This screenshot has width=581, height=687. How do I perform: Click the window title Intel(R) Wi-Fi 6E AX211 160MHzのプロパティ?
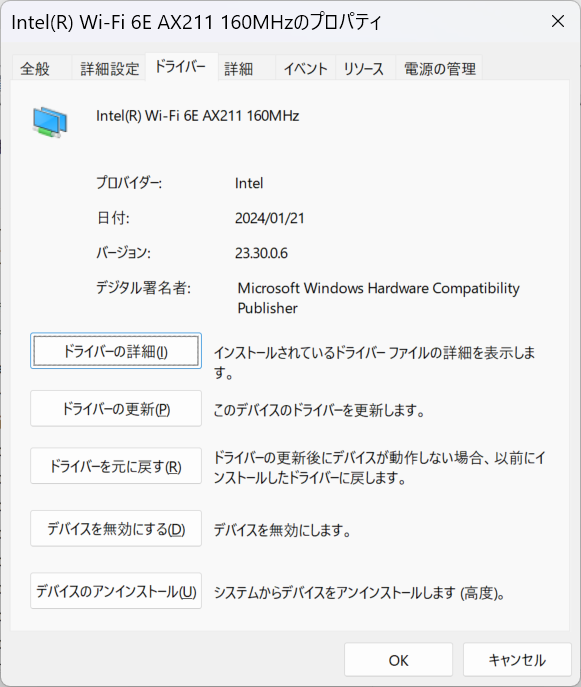pos(196,21)
